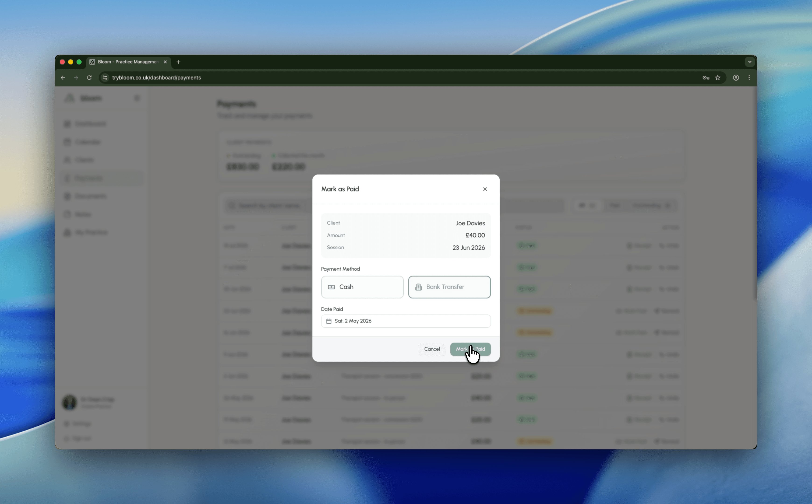
Task: Click the Date Paid label
Action: click(x=332, y=309)
